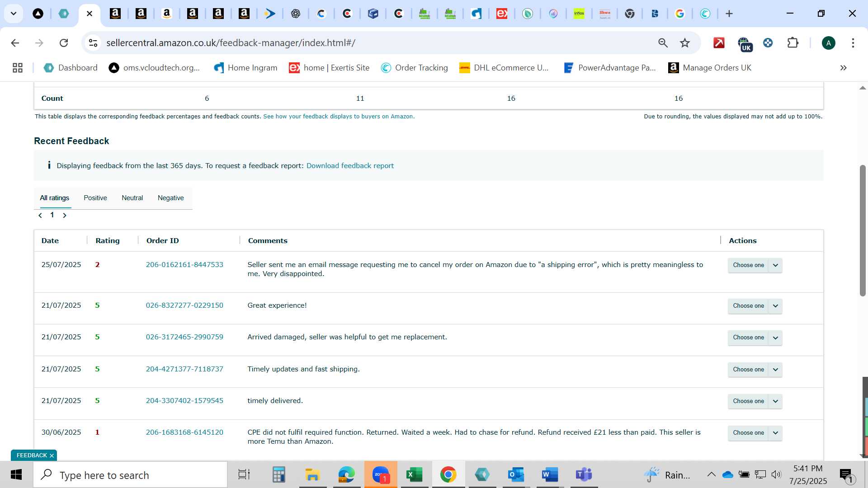Viewport: 868px width, 488px height.
Task: Bookmark this page with the star icon
Action: pos(685,43)
